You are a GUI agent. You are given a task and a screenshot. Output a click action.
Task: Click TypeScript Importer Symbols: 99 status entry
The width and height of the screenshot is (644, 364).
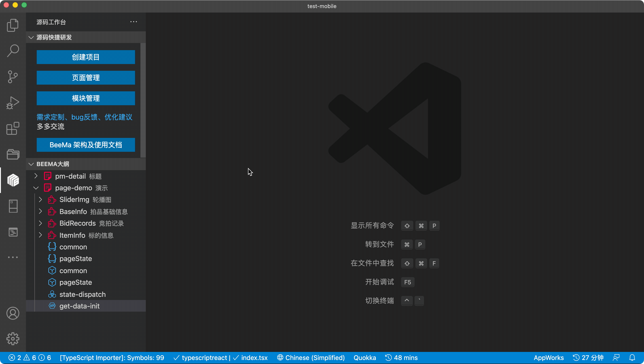click(112, 358)
